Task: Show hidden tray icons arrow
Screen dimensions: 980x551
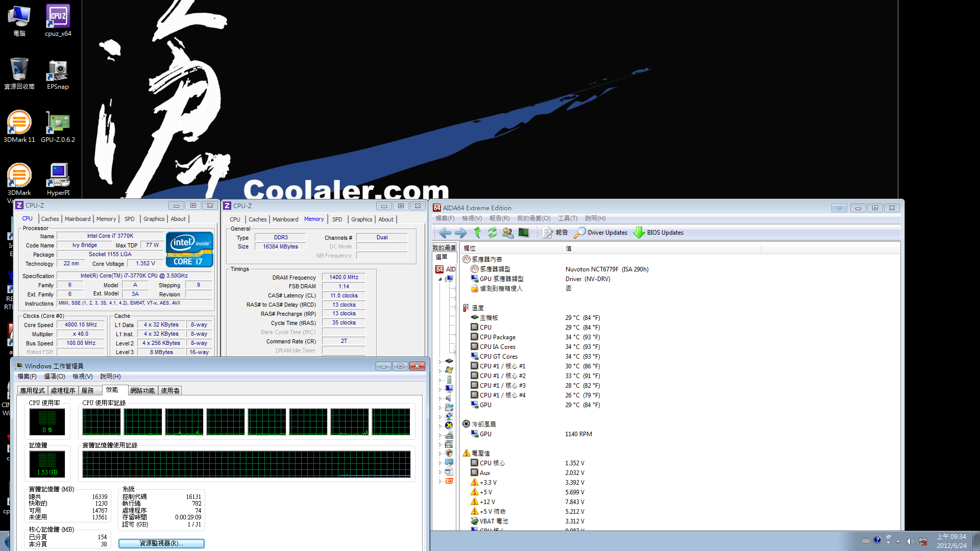Action: pos(898,541)
